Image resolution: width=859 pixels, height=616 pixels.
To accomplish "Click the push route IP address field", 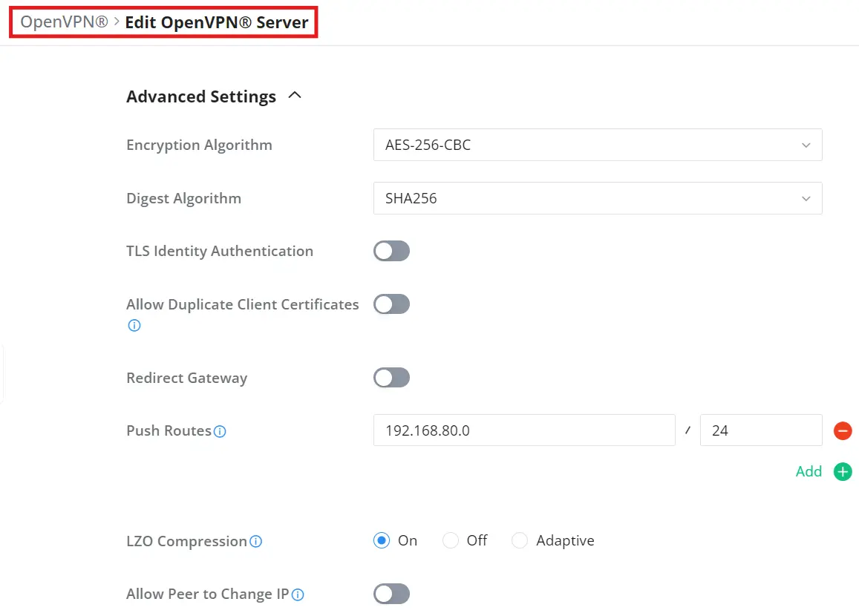I will (524, 430).
